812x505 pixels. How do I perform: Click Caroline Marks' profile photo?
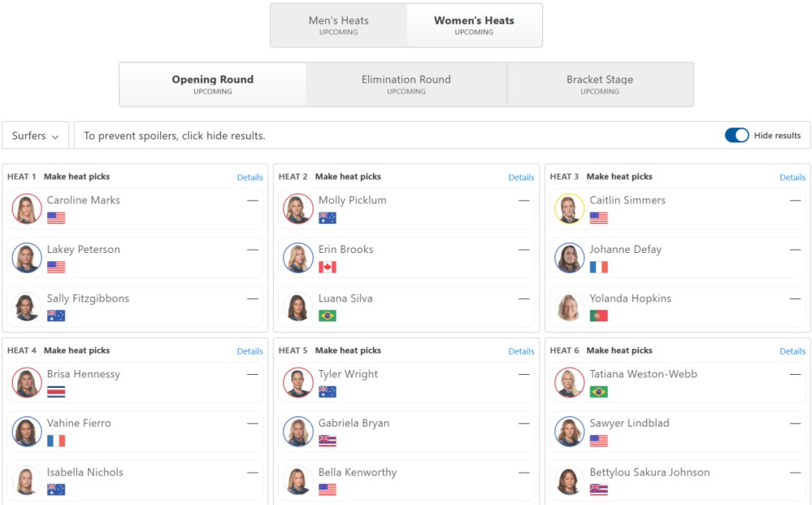[27, 209]
